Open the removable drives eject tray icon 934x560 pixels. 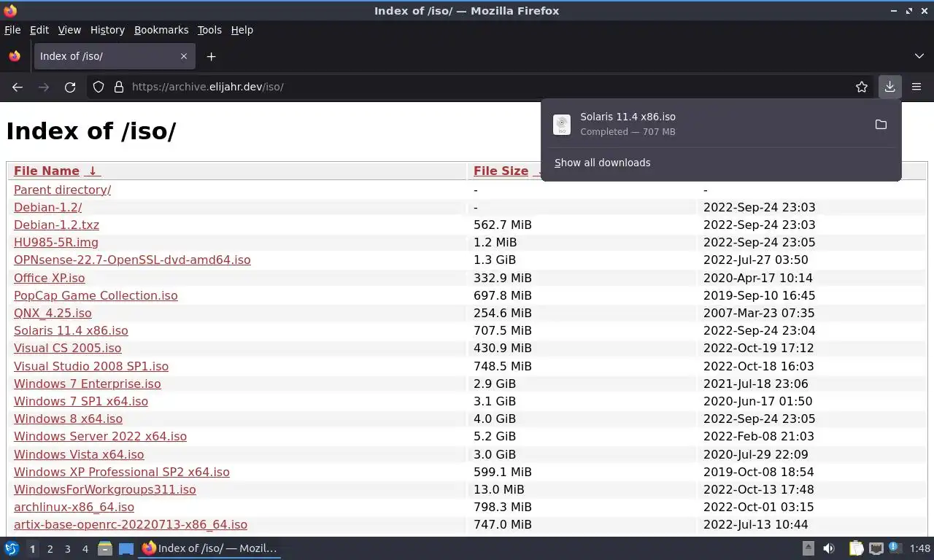[x=808, y=548]
